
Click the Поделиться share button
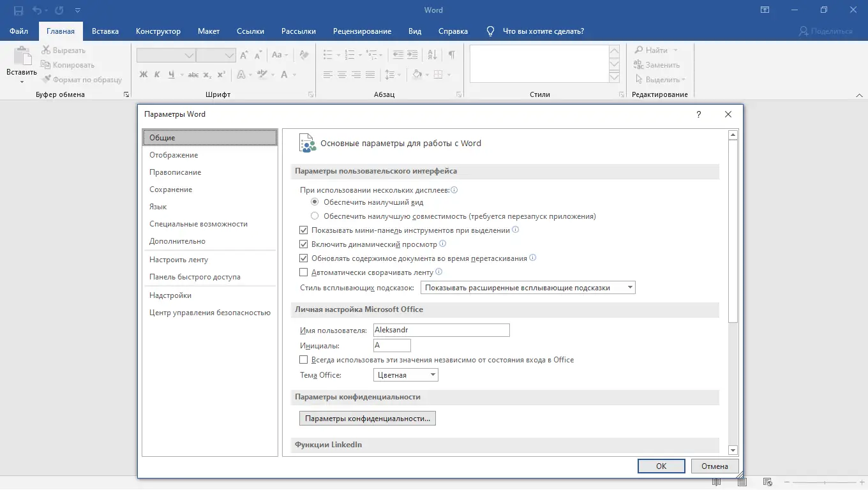[826, 31]
